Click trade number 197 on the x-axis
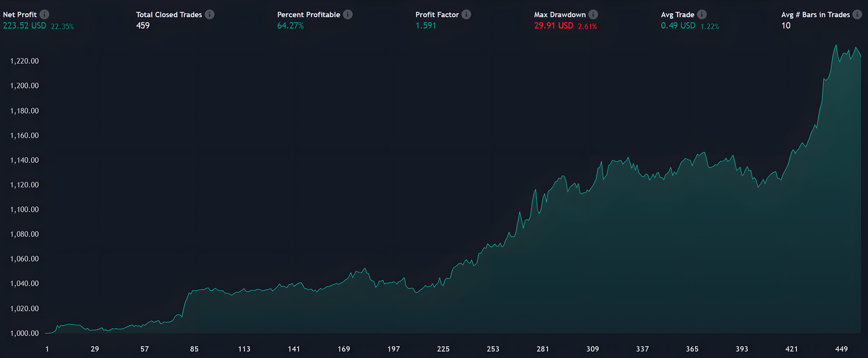868x358 pixels. pos(394,349)
